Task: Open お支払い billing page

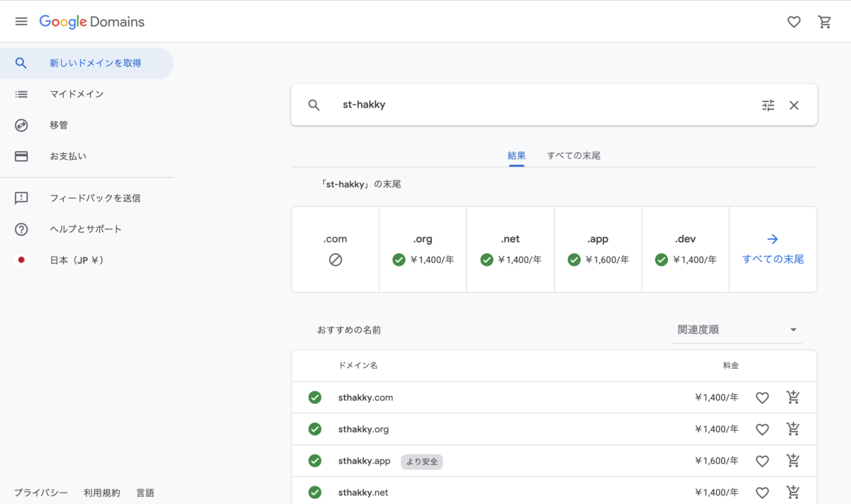Action: (x=87, y=156)
